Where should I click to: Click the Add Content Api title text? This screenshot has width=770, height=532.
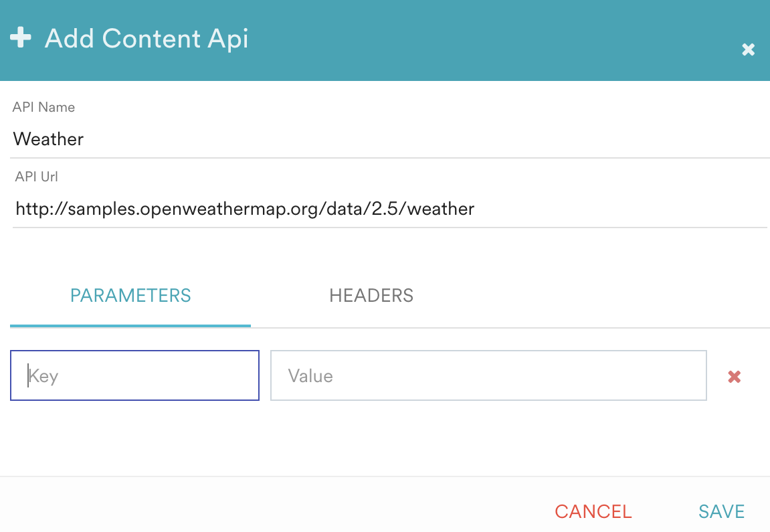147,39
